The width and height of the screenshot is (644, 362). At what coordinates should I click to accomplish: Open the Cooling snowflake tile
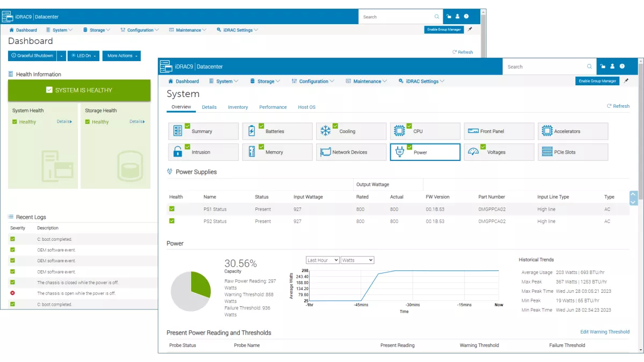point(352,131)
